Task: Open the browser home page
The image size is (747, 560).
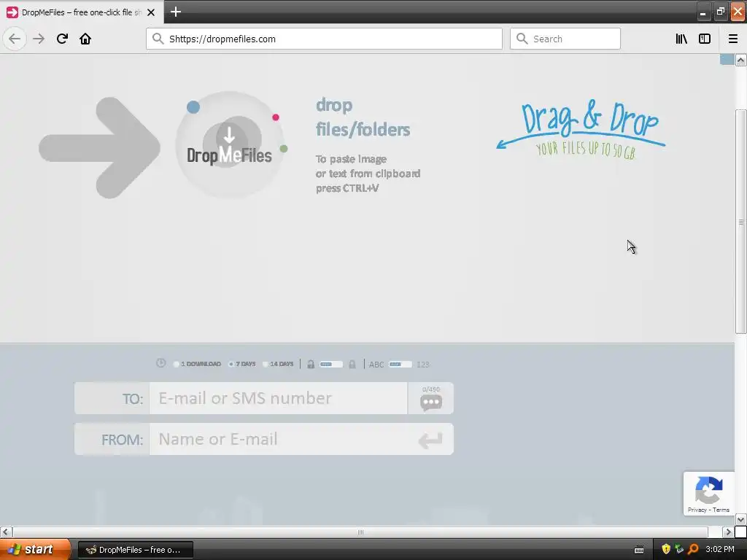Action: pyautogui.click(x=85, y=39)
